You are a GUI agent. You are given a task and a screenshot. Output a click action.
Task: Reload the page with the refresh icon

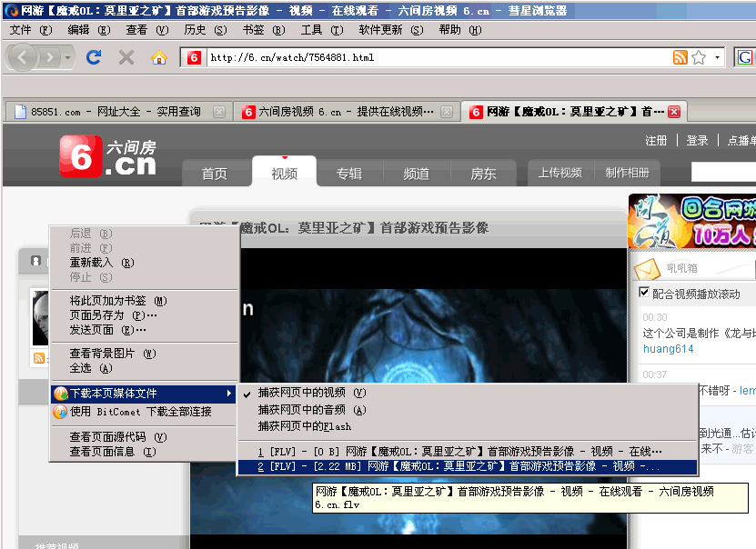point(94,57)
